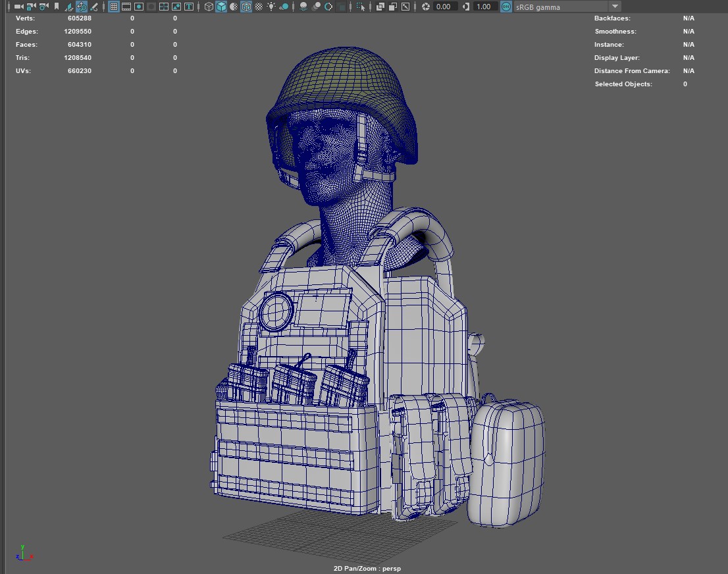The image size is (728, 574).
Task: Click the Isolate Select icon
Action: (x=361, y=7)
